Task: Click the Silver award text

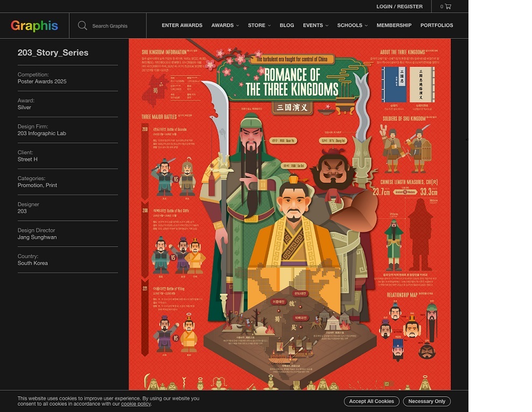Action: [x=24, y=108]
